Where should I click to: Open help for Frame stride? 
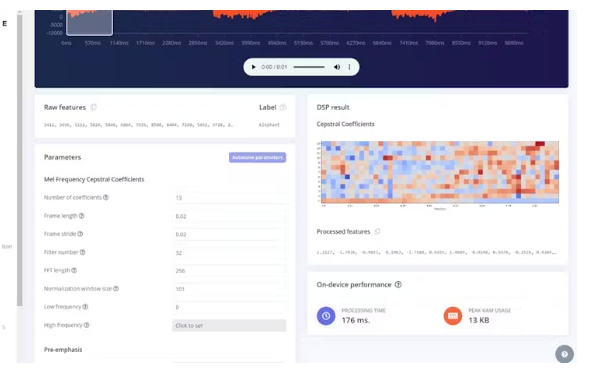80,234
